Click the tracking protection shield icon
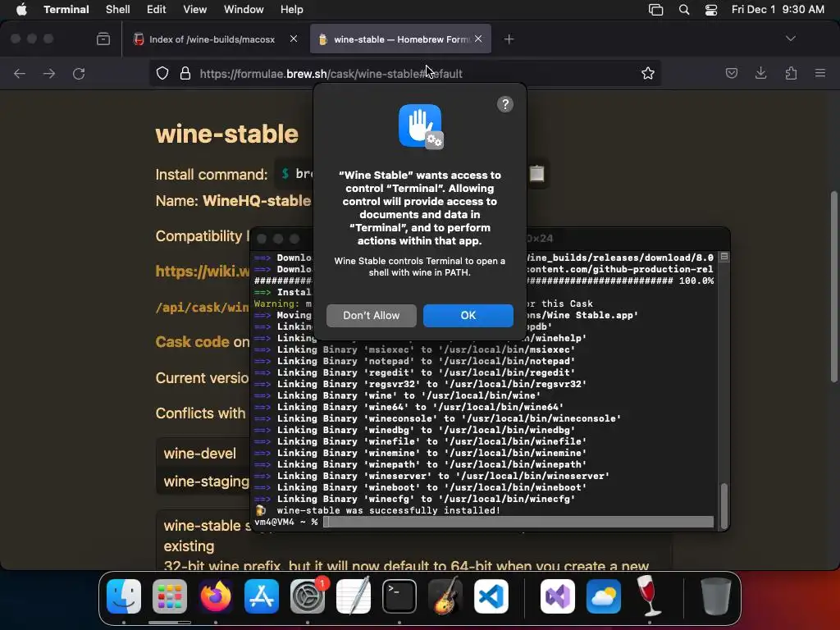840x630 pixels. pos(162,73)
